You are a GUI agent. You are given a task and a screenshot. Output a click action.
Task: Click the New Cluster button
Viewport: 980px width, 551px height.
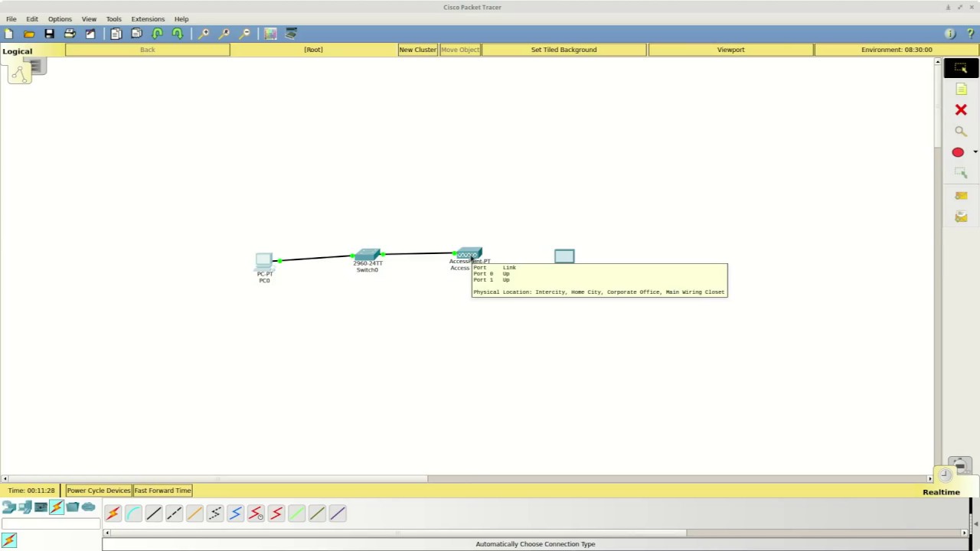(417, 50)
